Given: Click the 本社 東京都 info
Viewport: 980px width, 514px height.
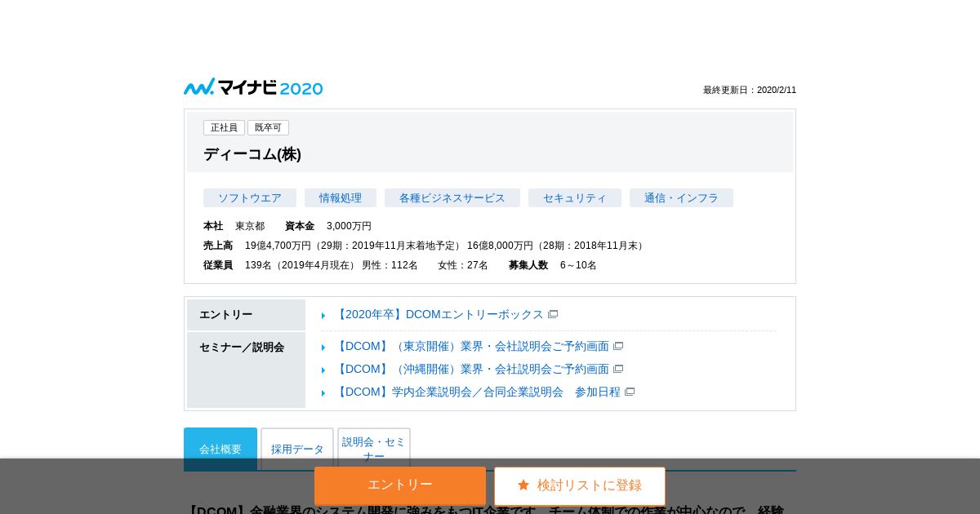Looking at the screenshot, I should pos(234,226).
